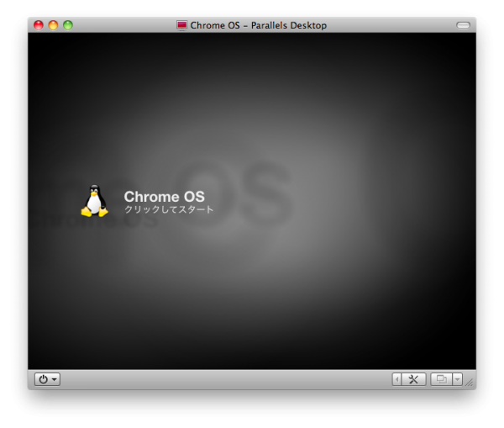
Task: Click the Parallels icon in the title bar
Action: (182, 25)
